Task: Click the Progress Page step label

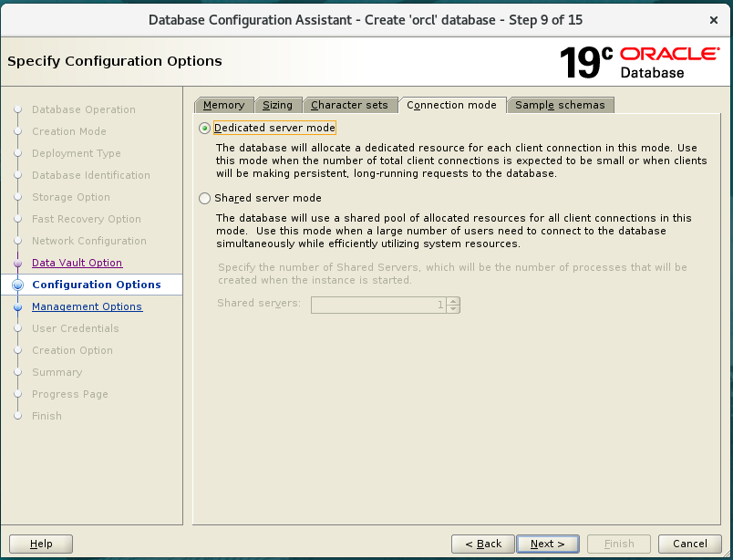Action: (x=70, y=394)
